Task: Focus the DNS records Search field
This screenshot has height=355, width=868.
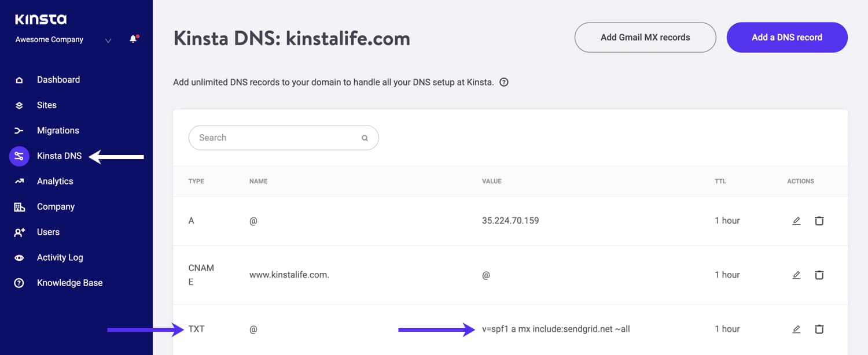Action: 284,138
